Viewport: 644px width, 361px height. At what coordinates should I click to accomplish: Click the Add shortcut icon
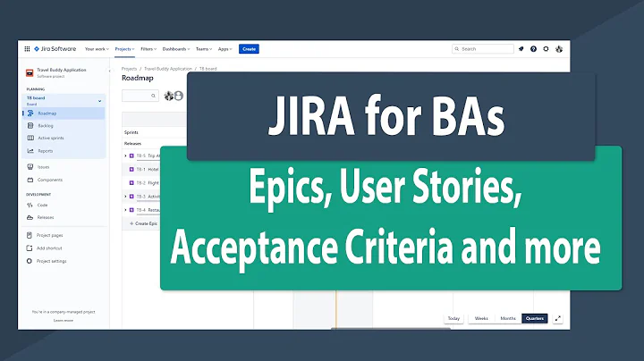point(30,248)
